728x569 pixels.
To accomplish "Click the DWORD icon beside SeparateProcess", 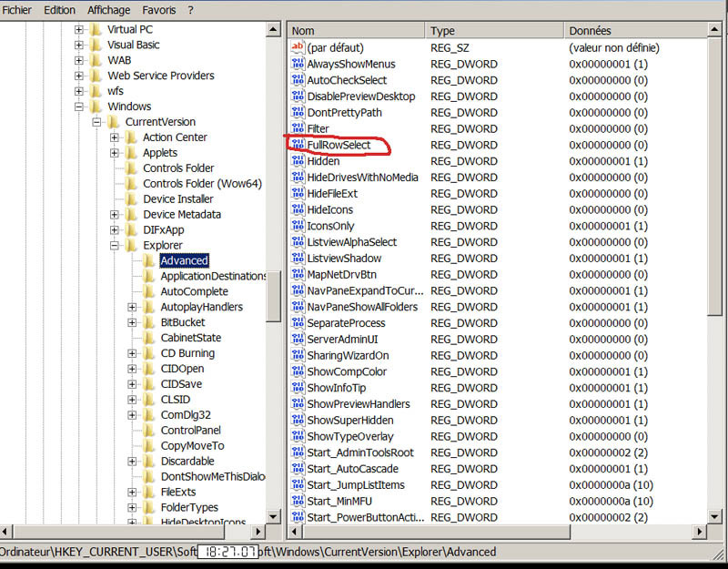I will [298, 323].
